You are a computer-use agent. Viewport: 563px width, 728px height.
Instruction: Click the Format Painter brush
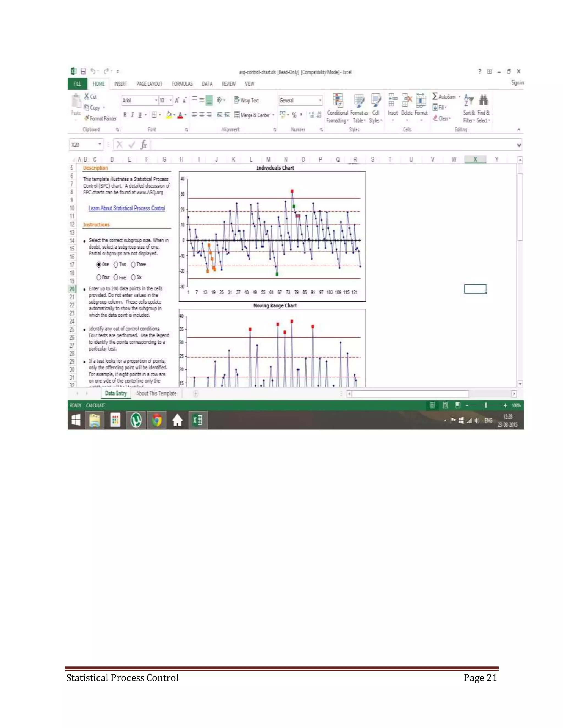[87, 118]
